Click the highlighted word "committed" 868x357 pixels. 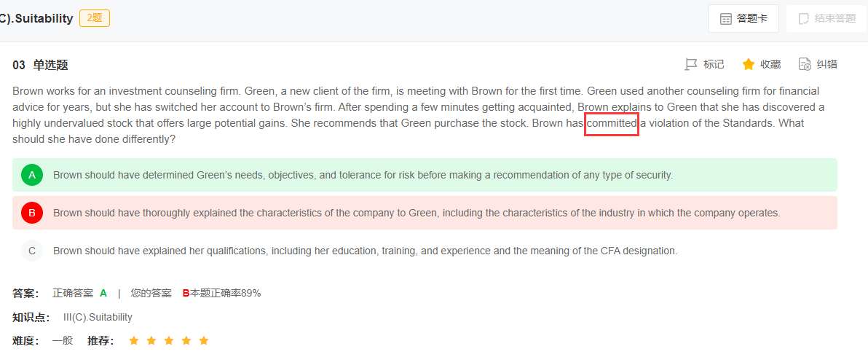click(x=612, y=123)
